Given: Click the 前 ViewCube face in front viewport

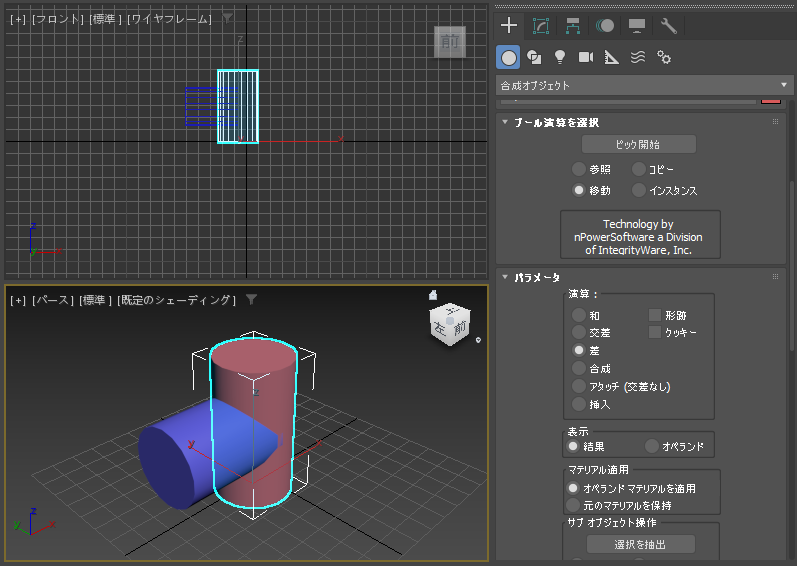Looking at the screenshot, I should click(x=449, y=42).
